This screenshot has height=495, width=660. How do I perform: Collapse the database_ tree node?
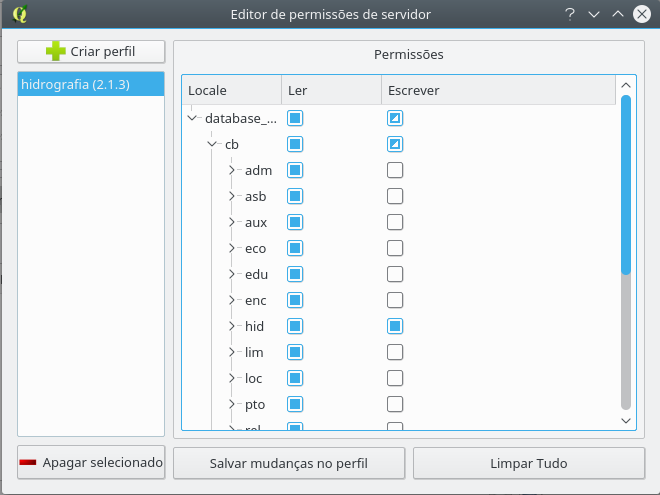click(192, 118)
